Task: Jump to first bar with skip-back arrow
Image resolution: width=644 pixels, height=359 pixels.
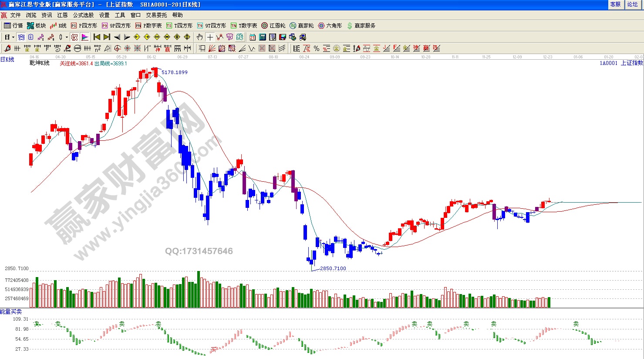Action: (x=97, y=37)
